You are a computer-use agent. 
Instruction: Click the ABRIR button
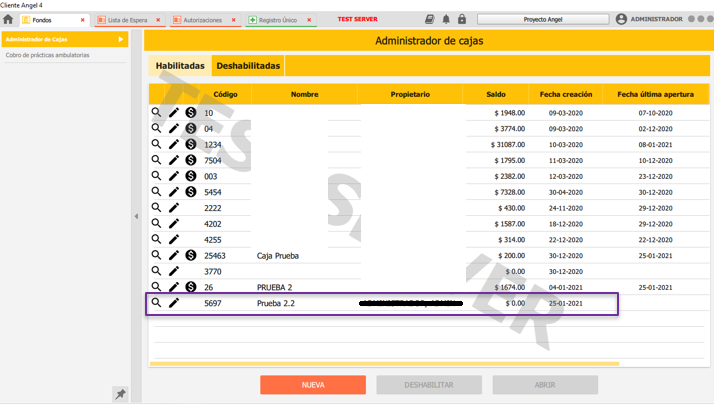(x=545, y=385)
